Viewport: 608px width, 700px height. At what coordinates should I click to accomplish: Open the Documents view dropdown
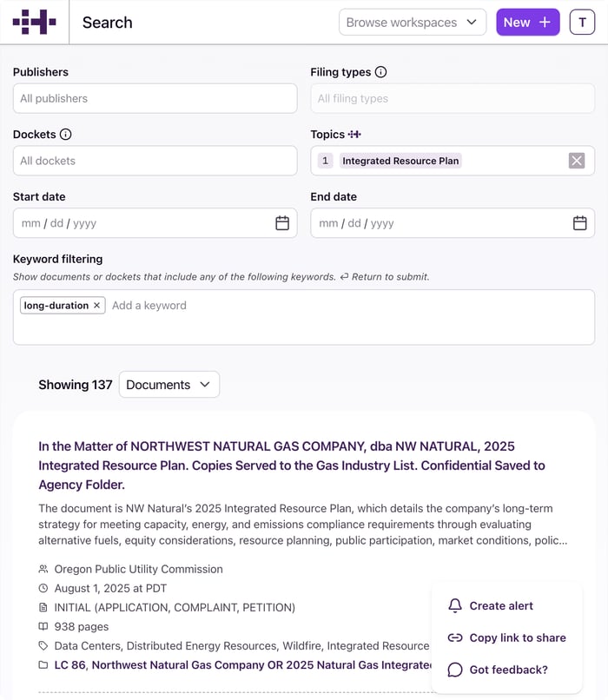169,385
